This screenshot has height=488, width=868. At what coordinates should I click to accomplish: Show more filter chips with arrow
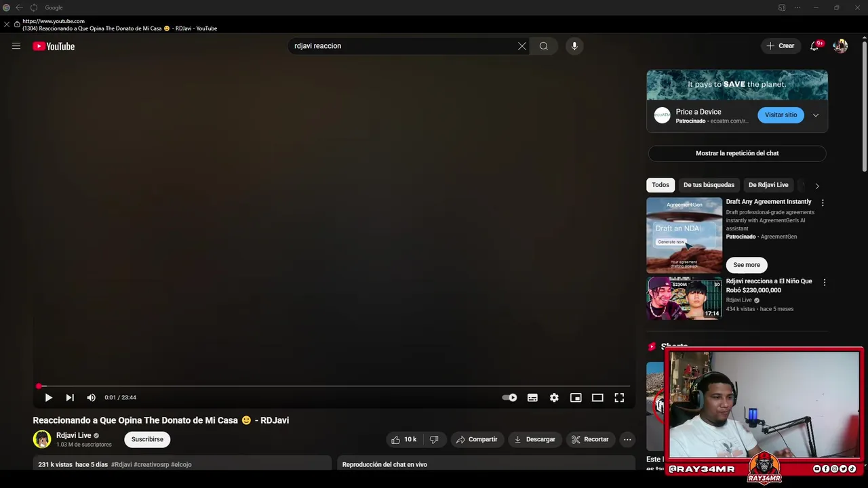817,186
